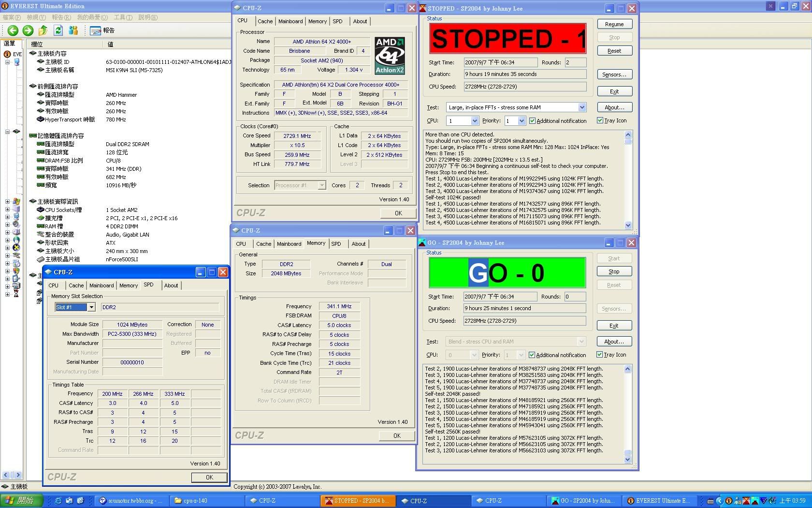812x508 pixels.
Task: Click the EVE root item in tree
Action: (13, 54)
